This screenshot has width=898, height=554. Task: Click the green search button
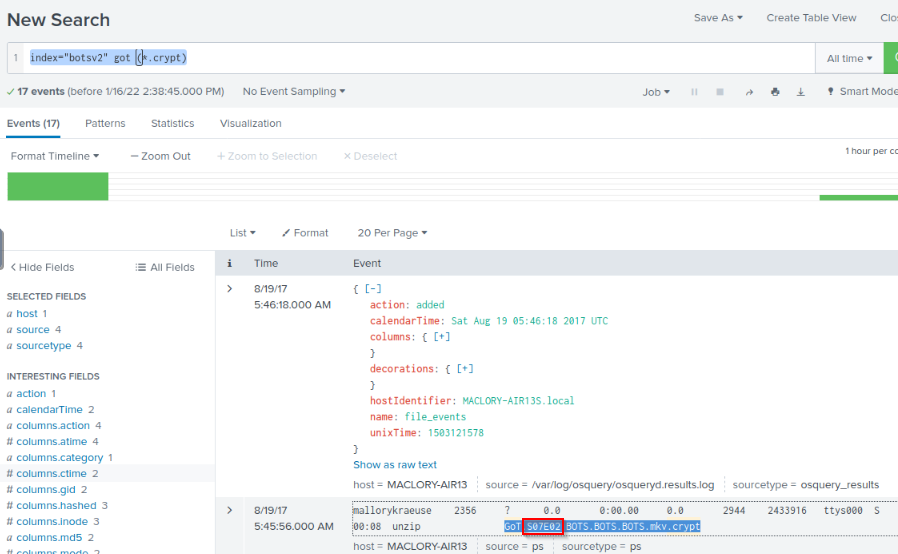[x=891, y=58]
